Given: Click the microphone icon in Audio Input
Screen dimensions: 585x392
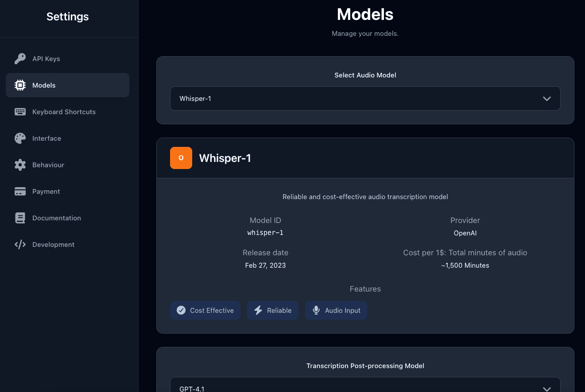Looking at the screenshot, I should point(316,311).
